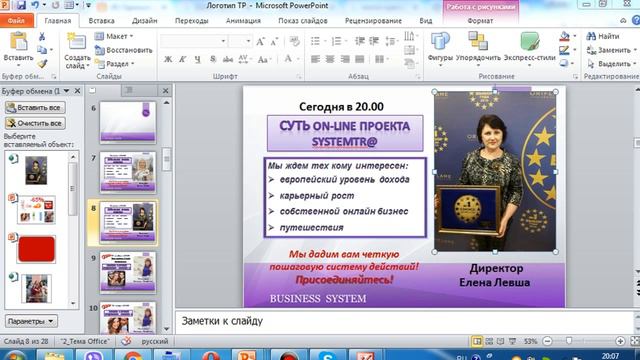
Task: Click the shape outline pen icon
Action: coord(564,50)
